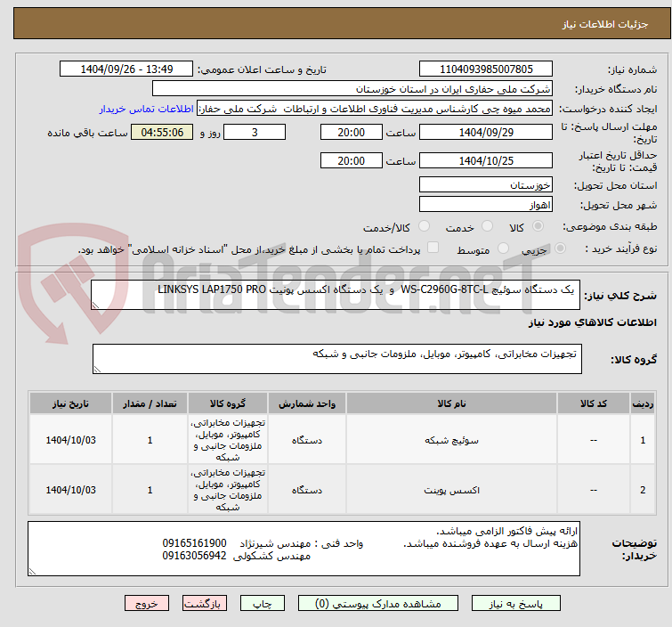Click the تاریخ نیاز column header

pos(70,403)
